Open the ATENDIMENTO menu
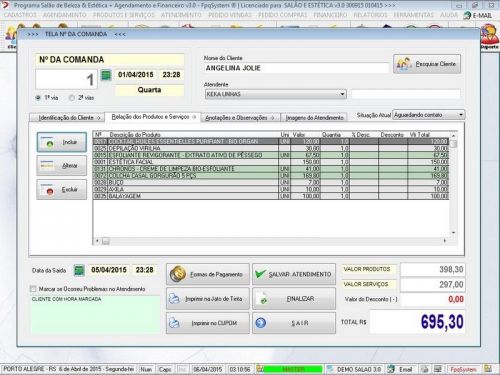Image resolution: width=500 pixels, height=375 pixels. click(181, 15)
